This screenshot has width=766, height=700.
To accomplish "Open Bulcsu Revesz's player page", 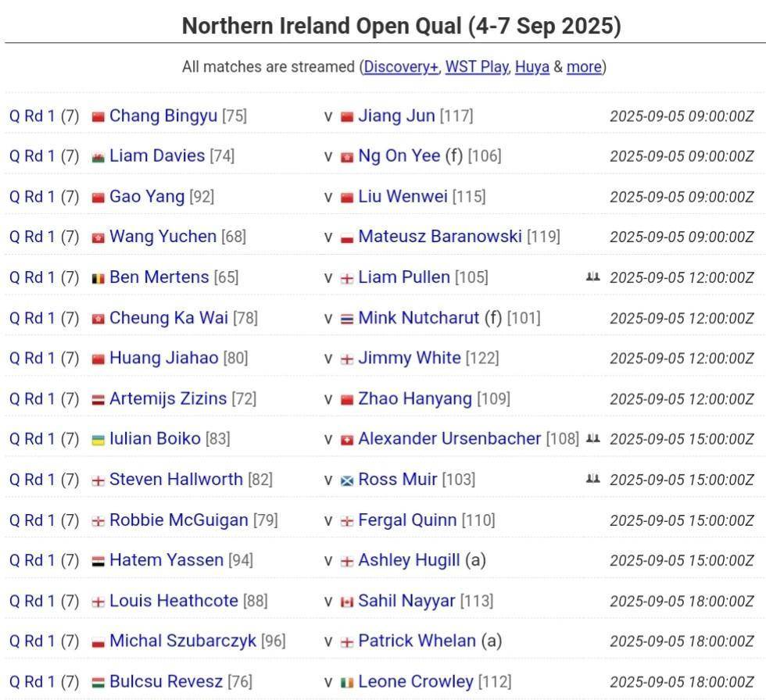I will coord(166,681).
